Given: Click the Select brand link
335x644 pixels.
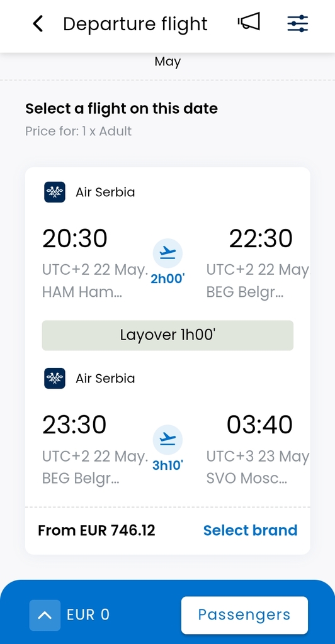Looking at the screenshot, I should click(x=251, y=530).
